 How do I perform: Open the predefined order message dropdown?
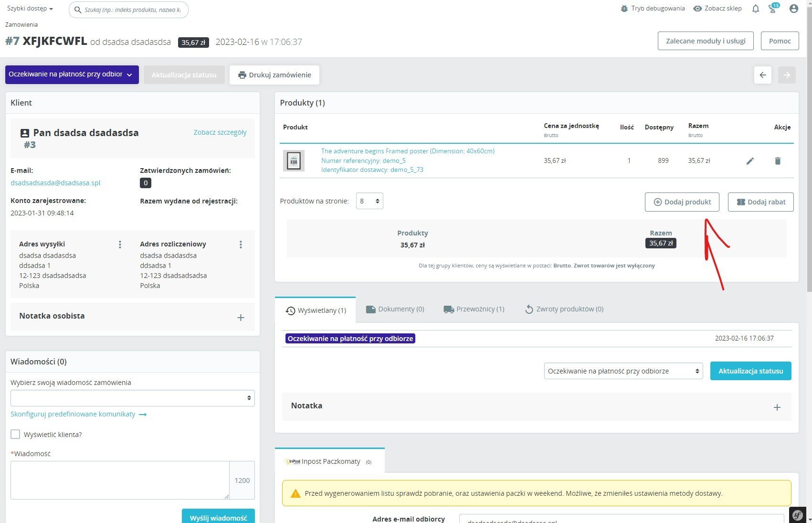[133, 398]
